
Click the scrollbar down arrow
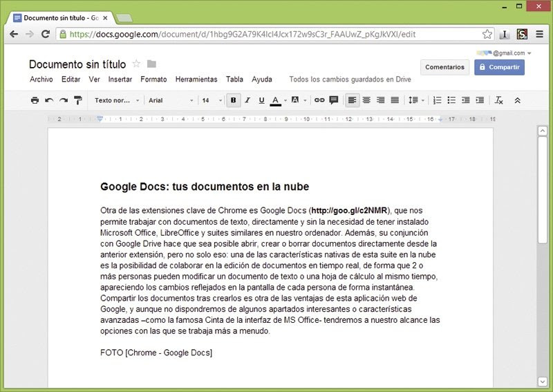pyautogui.click(x=543, y=382)
